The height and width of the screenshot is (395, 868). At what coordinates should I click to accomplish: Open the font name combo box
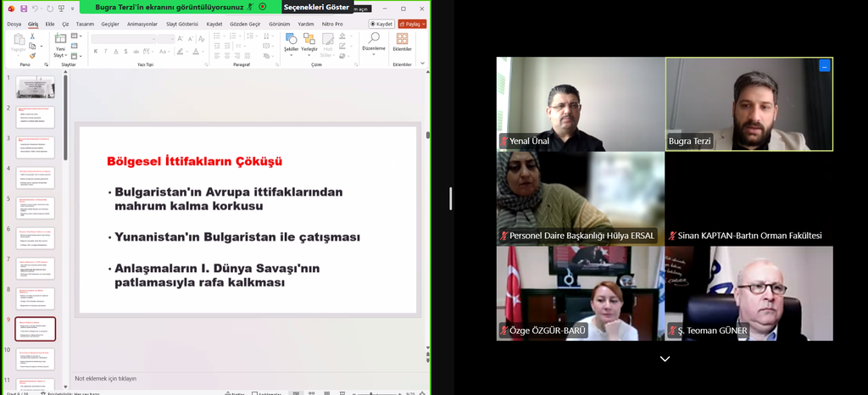[x=123, y=38]
